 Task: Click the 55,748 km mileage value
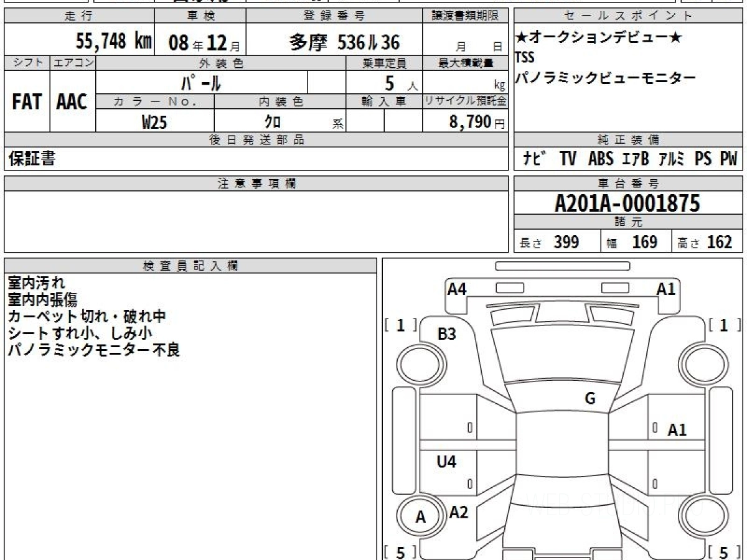click(113, 42)
